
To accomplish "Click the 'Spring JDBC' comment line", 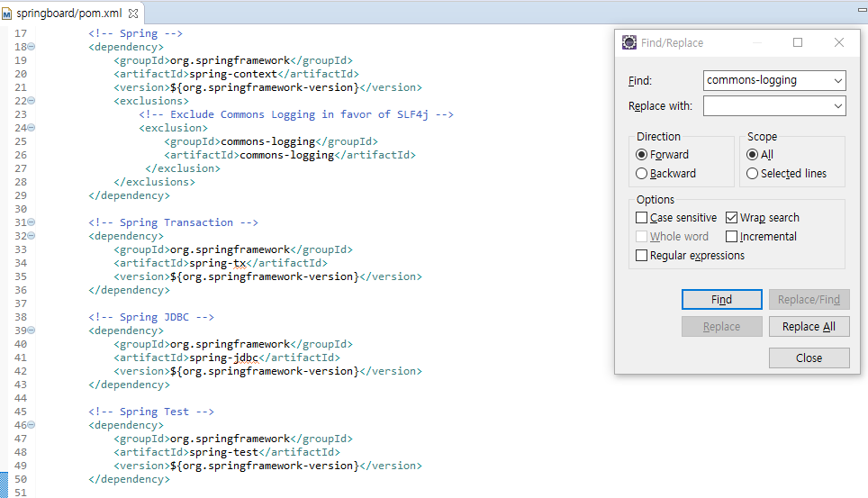I will coord(151,317).
